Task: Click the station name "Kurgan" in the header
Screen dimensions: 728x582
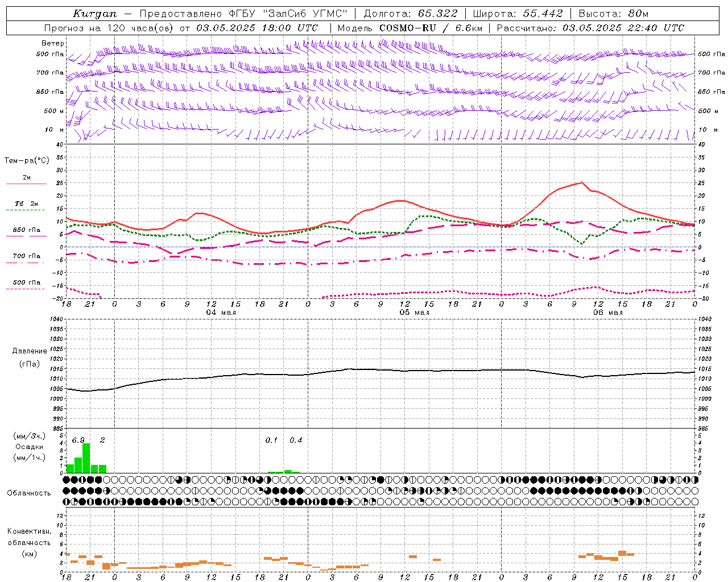Action: 94,14
